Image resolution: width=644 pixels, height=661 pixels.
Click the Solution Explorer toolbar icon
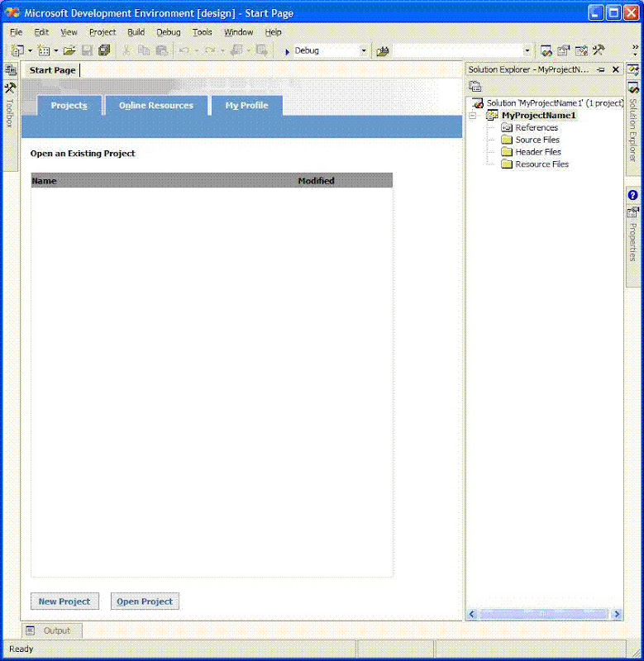click(x=546, y=50)
